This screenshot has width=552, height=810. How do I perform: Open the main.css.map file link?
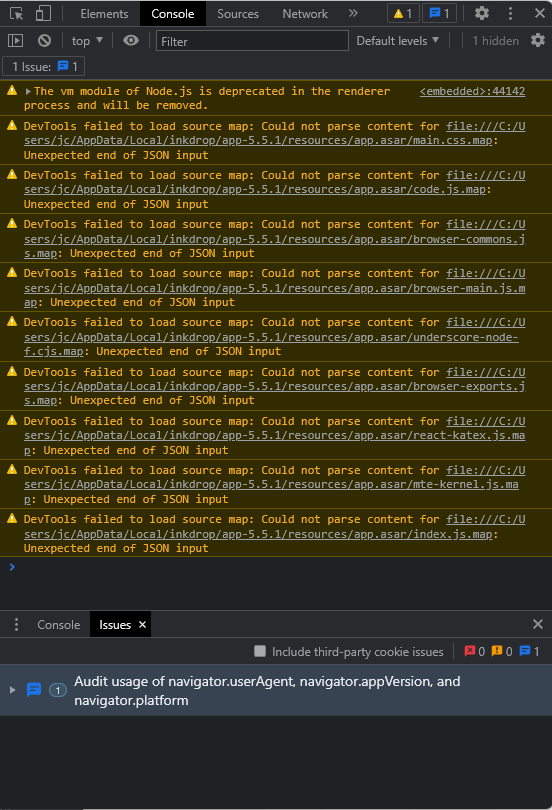point(274,133)
